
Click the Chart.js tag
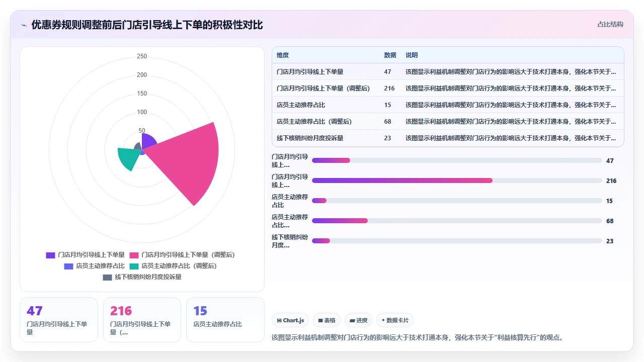(290, 320)
